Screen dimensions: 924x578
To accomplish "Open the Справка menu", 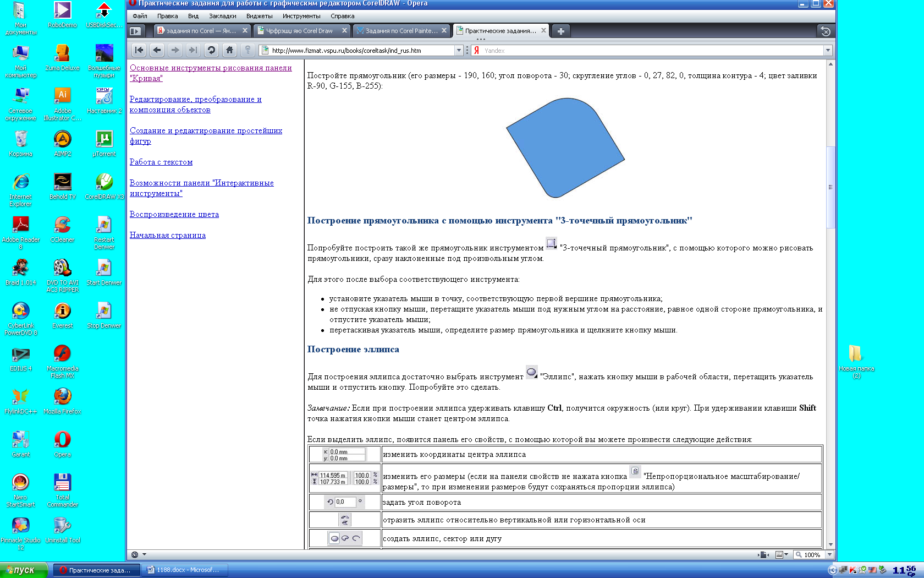I will click(342, 16).
